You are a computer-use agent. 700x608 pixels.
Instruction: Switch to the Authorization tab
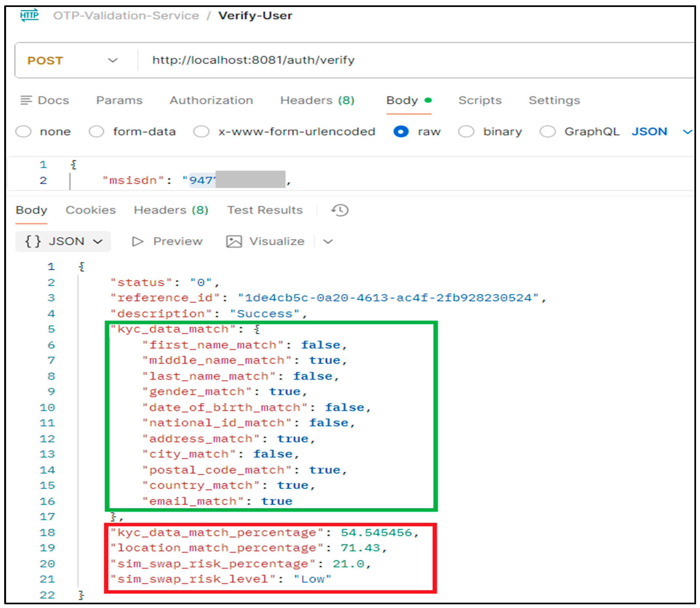point(211,100)
